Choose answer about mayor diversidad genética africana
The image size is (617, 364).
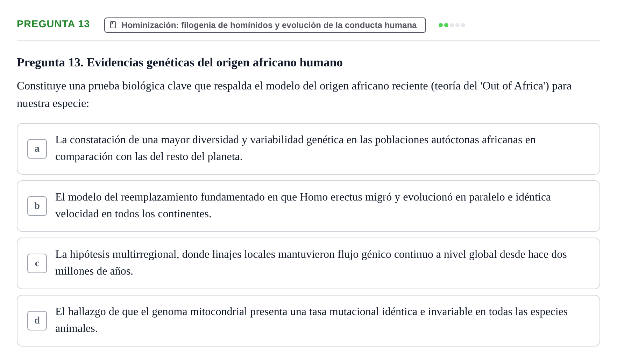tap(308, 149)
